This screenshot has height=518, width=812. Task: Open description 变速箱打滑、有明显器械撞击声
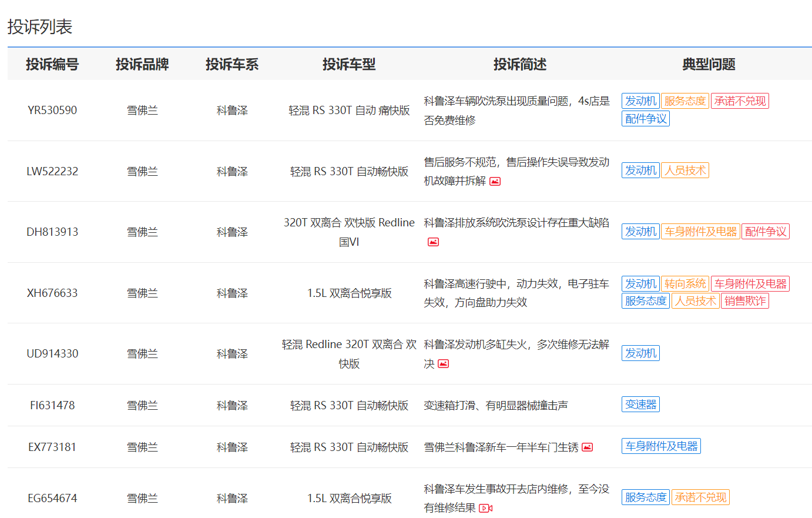tap(496, 406)
